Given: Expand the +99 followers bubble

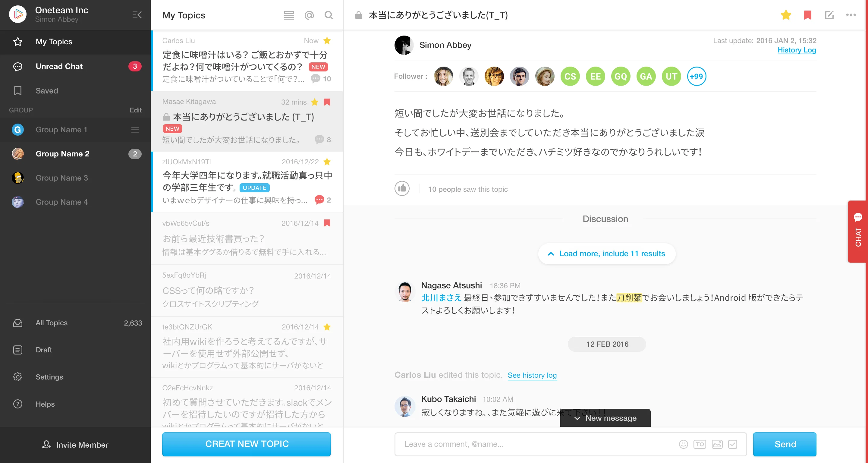Looking at the screenshot, I should pos(696,77).
